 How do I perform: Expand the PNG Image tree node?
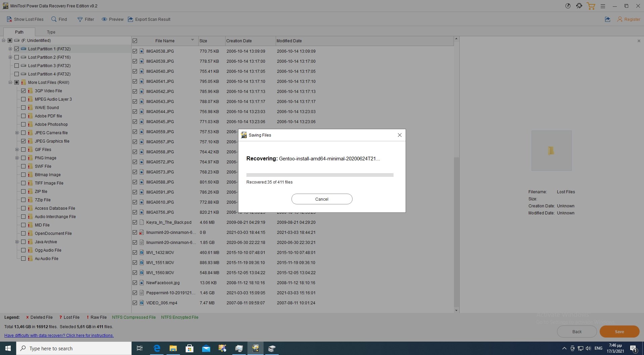click(x=17, y=158)
